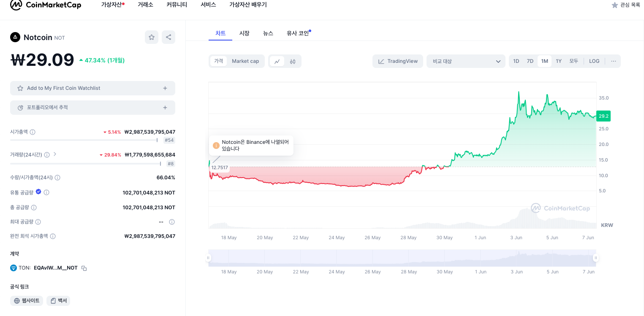Click the TON network icon

tap(14, 268)
